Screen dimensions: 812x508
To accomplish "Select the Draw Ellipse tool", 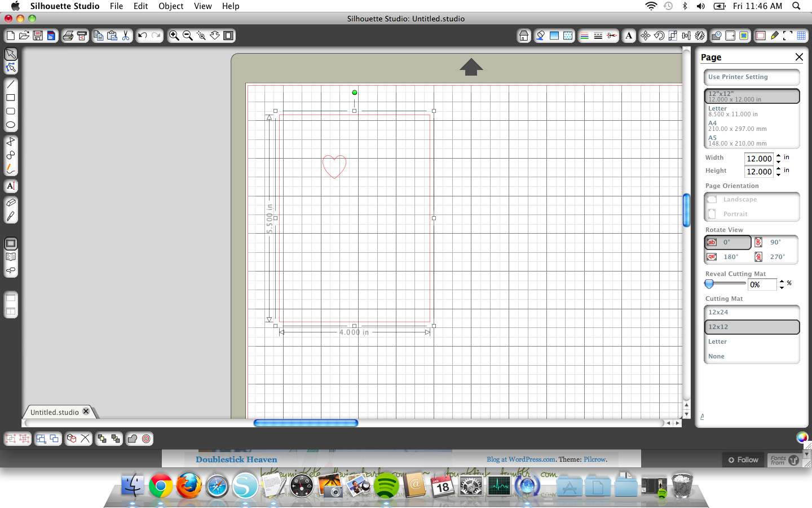I will [11, 124].
